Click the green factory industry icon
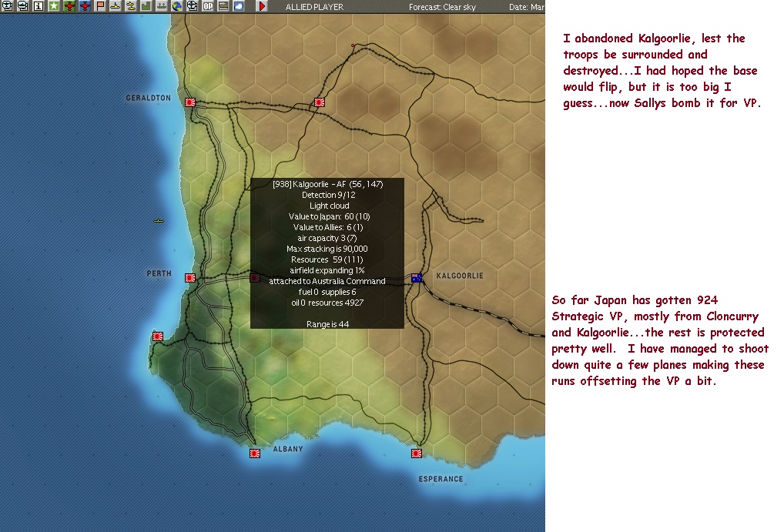This screenshot has height=532, width=784. [x=146, y=6]
